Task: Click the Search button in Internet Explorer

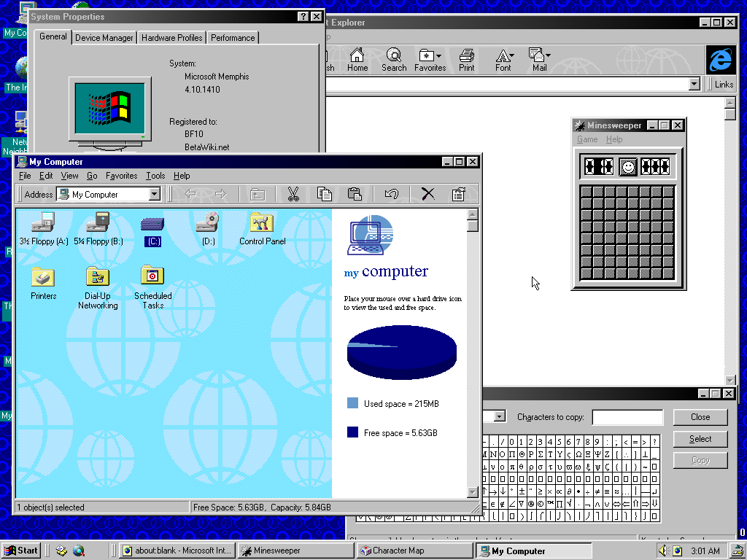Action: 394,60
